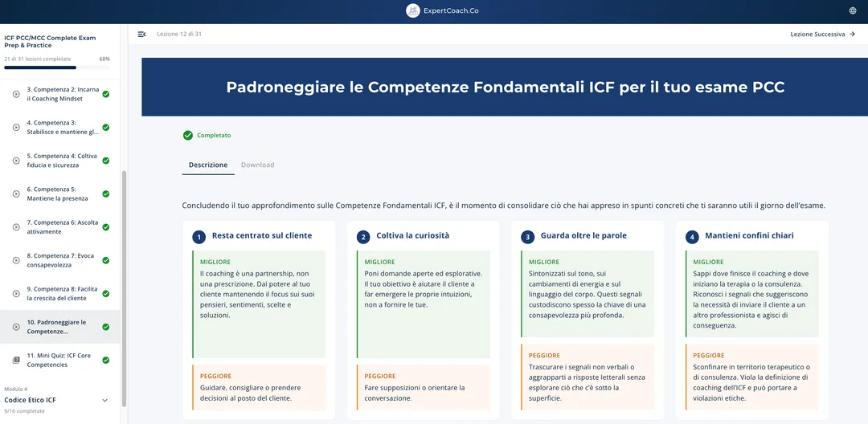The width and height of the screenshot is (868, 424).
Task: Click the 'Mantieni confini chiari' heading
Action: (750, 235)
